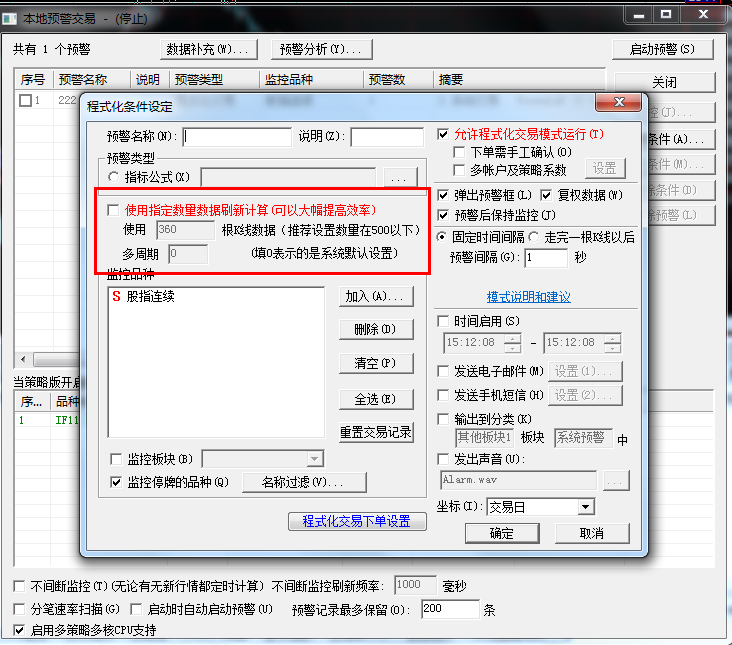Uncheck 监控停牌的品种
Viewport: 732px width, 645px height.
coord(116,482)
